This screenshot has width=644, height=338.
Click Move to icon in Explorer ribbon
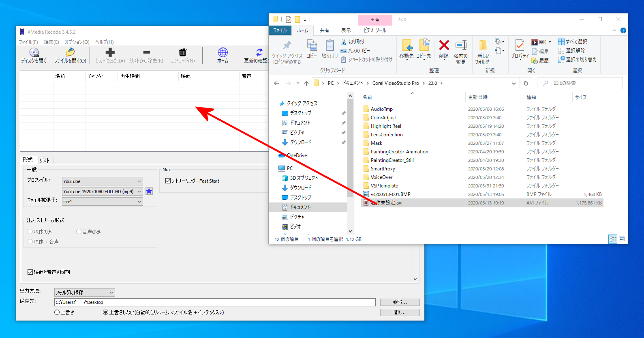click(407, 50)
